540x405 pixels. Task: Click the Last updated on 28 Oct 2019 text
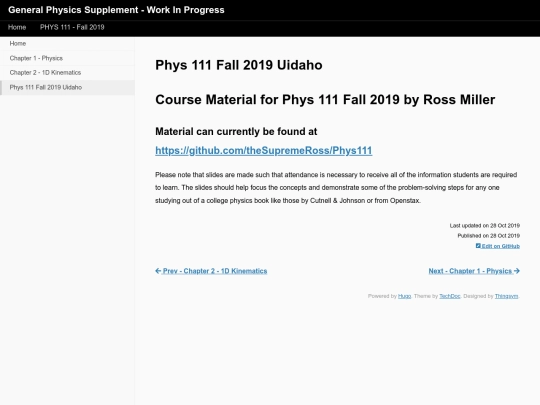click(x=485, y=226)
